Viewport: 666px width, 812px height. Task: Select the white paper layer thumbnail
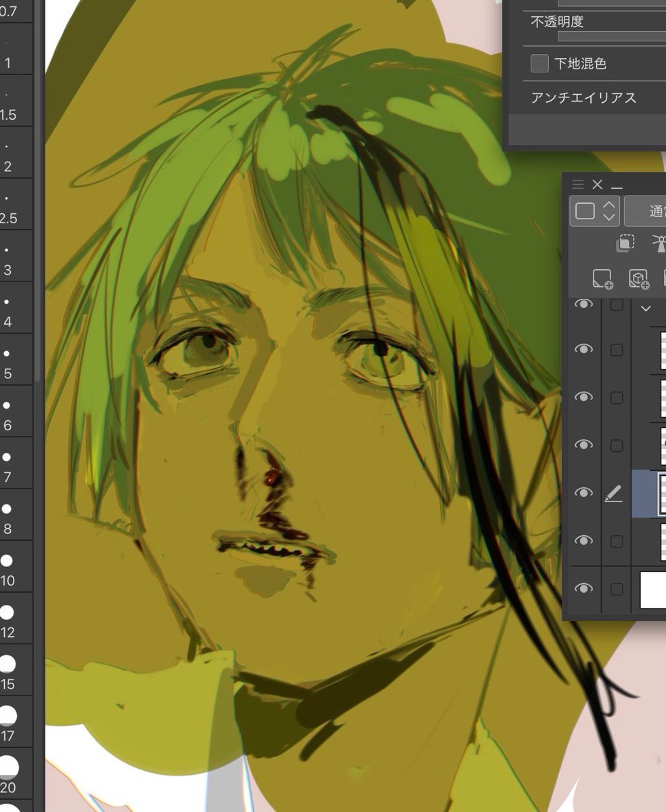pos(653,589)
